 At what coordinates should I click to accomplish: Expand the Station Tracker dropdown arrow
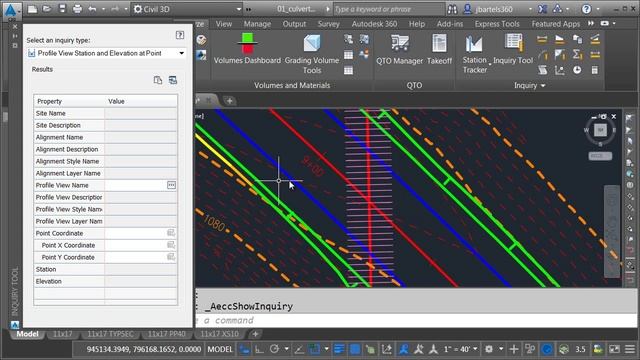[x=490, y=64]
